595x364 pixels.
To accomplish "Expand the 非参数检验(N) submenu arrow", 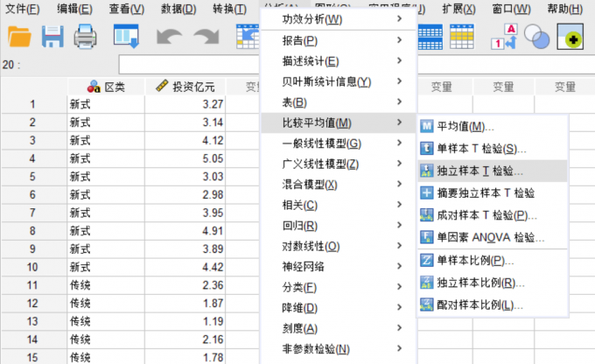I will 399,348.
